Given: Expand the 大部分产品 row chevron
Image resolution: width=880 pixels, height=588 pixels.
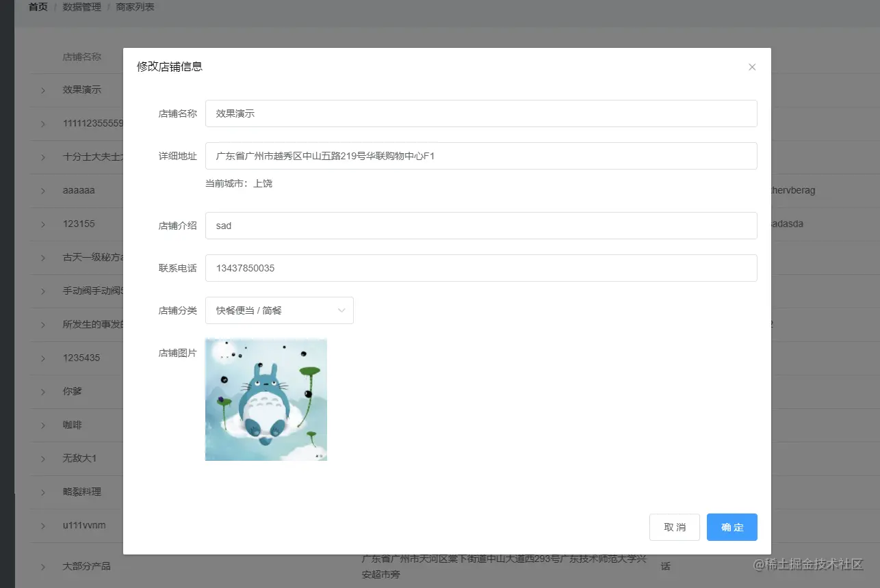Looking at the screenshot, I should click(x=42, y=567).
